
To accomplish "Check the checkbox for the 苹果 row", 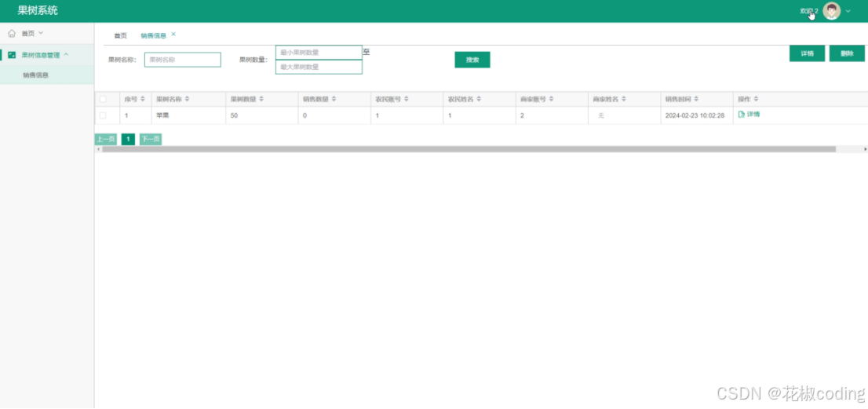I will point(102,115).
